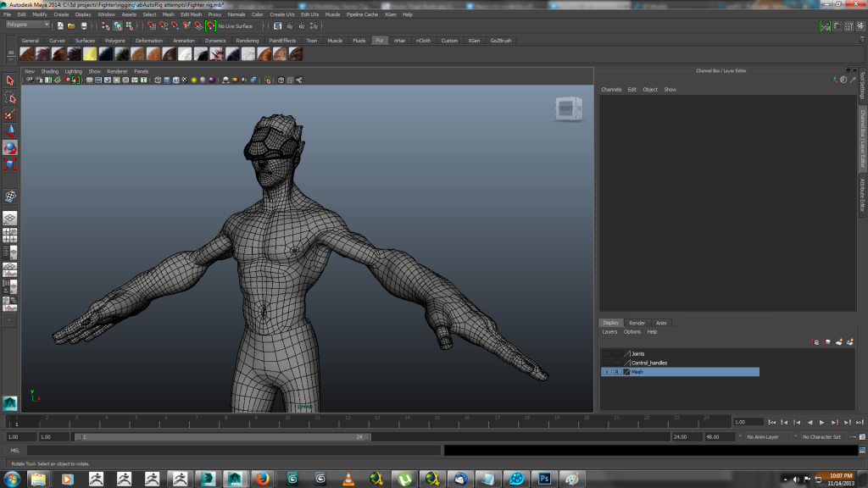Select the Control_handles layer
Viewport: 868px width, 488px height.
(x=651, y=362)
